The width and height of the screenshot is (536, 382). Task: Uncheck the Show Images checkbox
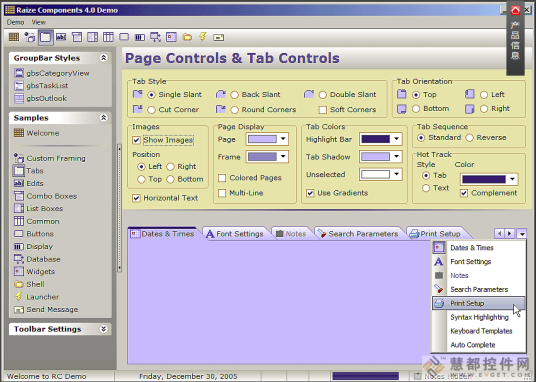tap(136, 140)
